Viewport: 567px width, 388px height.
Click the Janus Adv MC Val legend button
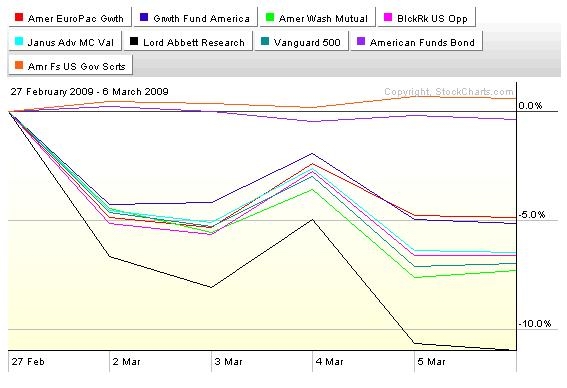[x=65, y=41]
